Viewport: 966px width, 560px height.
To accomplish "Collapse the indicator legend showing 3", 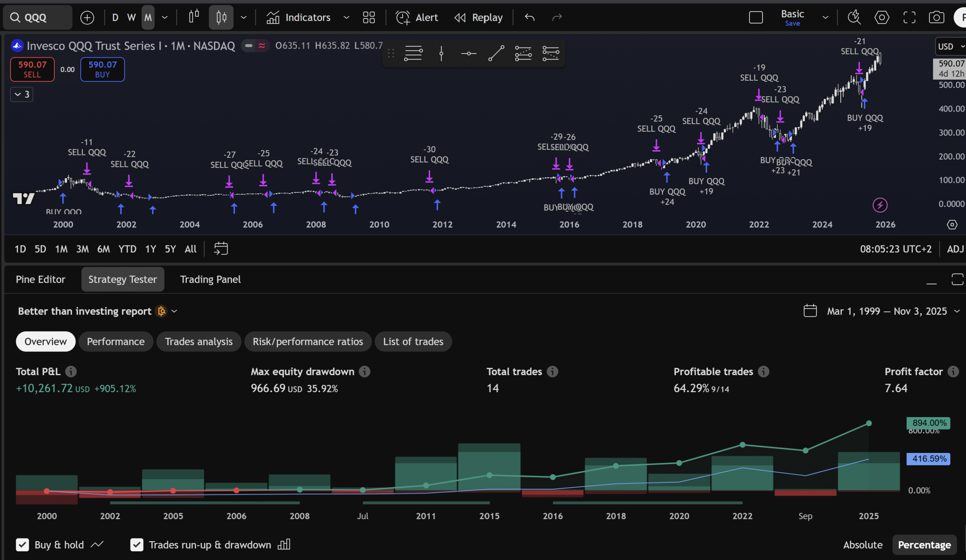I will pos(22,94).
